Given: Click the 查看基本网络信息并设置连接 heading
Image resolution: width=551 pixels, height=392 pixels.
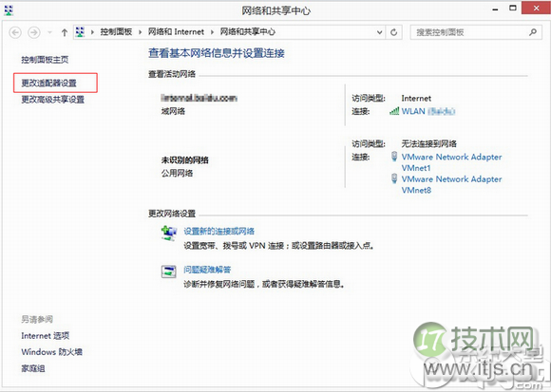Looking at the screenshot, I should (217, 53).
